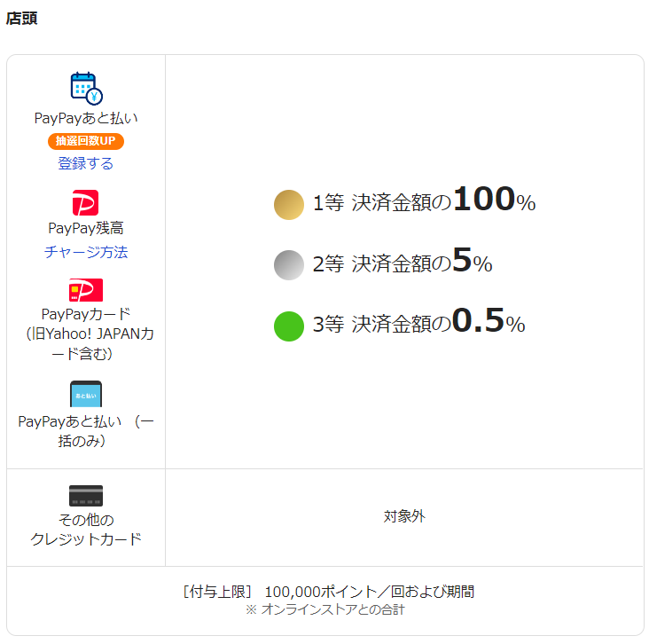Click the 店頭 heading
The width and height of the screenshot is (649, 644).
tap(21, 19)
